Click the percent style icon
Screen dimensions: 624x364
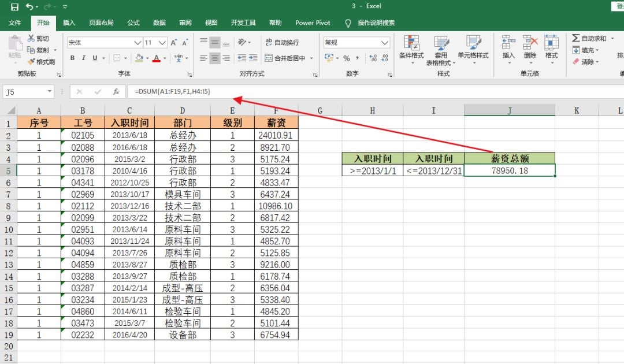click(347, 58)
